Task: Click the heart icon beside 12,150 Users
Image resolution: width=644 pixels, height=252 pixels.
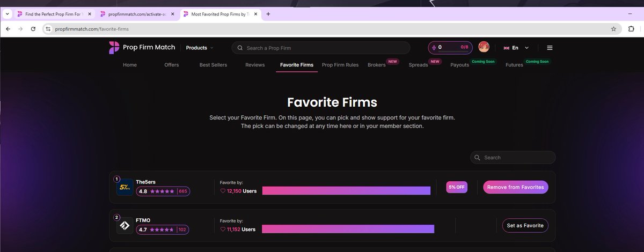Action: coord(223,191)
